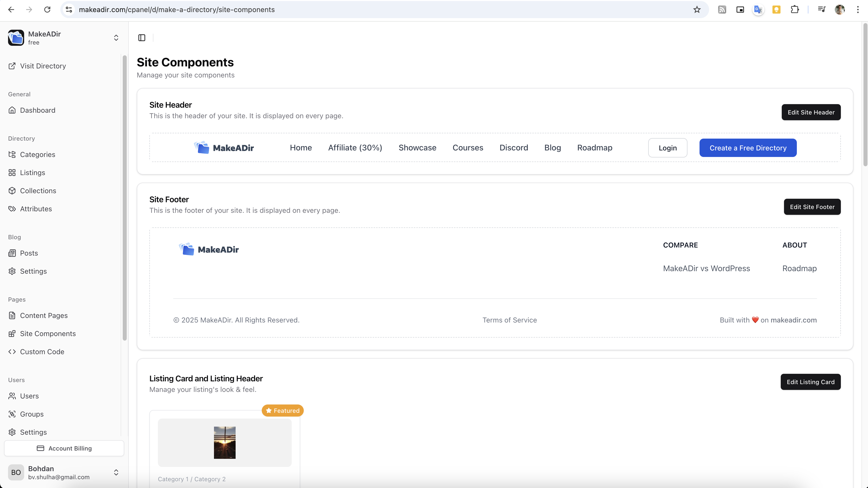Select the Listings grid icon

(12, 173)
